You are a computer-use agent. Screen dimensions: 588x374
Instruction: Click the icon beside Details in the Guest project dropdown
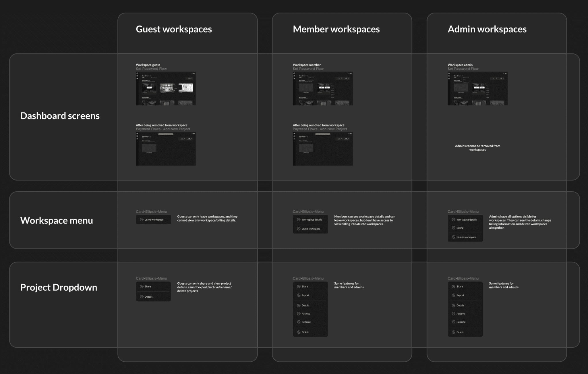(x=142, y=297)
